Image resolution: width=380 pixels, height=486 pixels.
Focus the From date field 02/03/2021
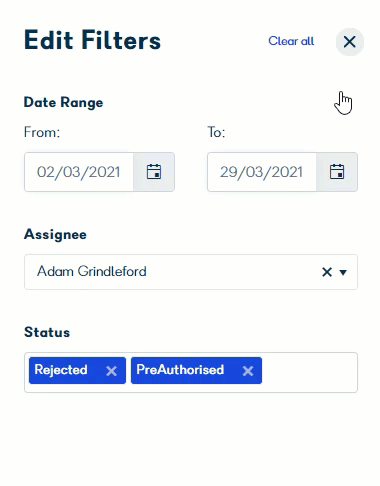tap(79, 172)
